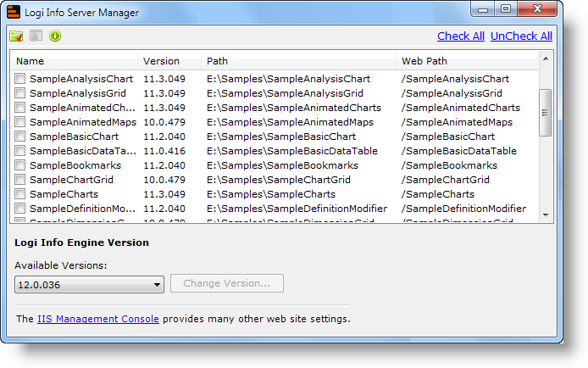
Task: Click path E:\Samples\SampleBasicDataTable
Action: coord(292,151)
